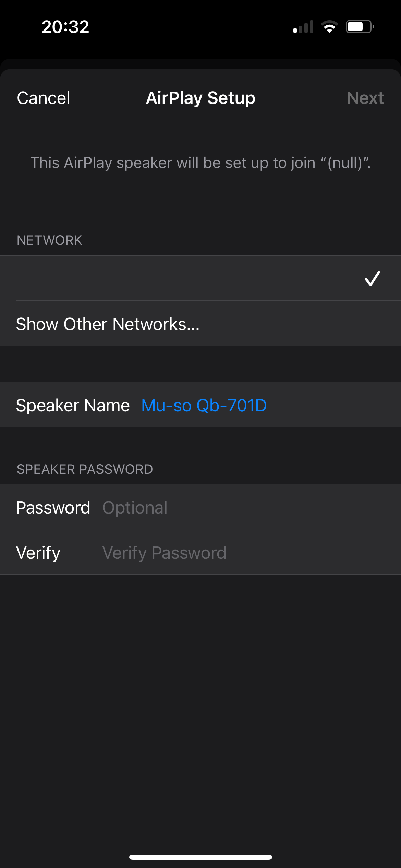
Task: Cancel the AirPlay setup
Action: point(44,98)
